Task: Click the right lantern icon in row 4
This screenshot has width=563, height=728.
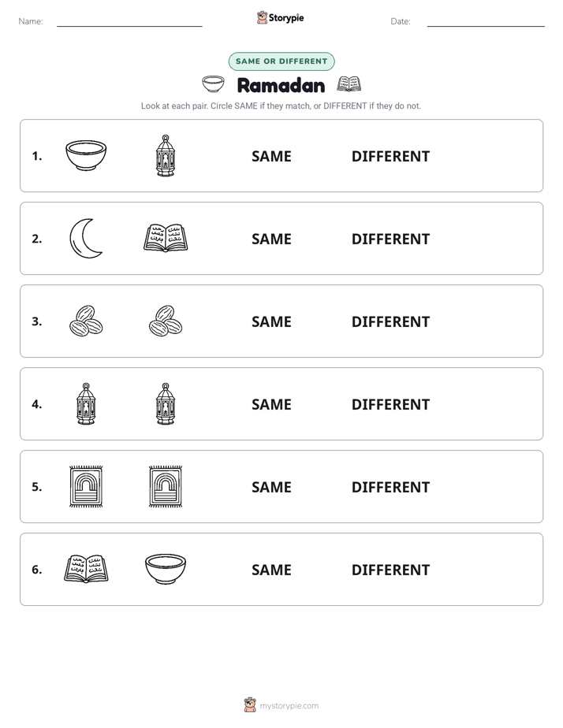Action: pyautogui.click(x=166, y=403)
